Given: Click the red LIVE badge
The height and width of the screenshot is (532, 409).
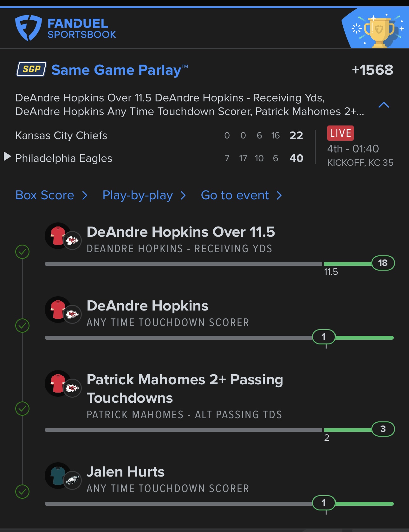Looking at the screenshot, I should [341, 133].
